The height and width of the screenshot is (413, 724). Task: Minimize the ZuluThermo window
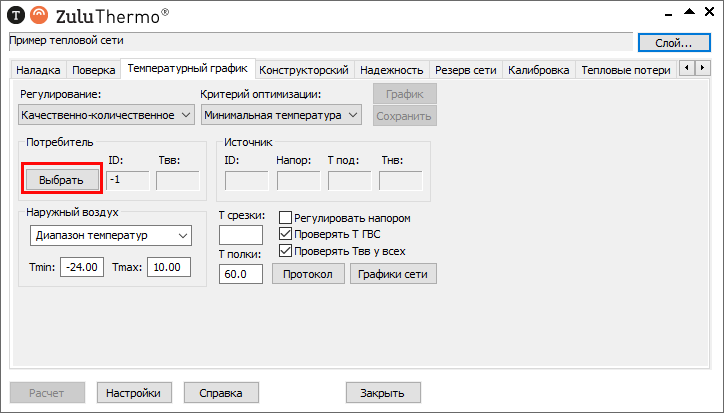point(668,15)
